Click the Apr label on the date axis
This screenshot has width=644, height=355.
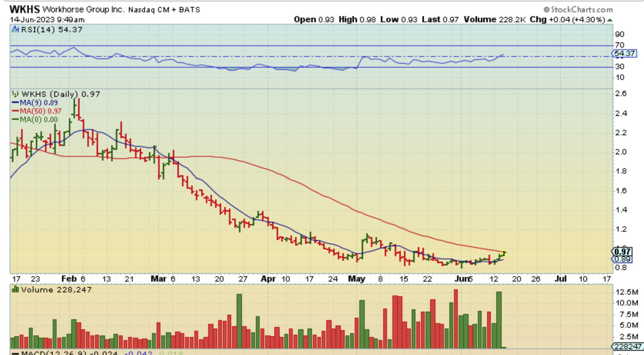click(x=268, y=279)
